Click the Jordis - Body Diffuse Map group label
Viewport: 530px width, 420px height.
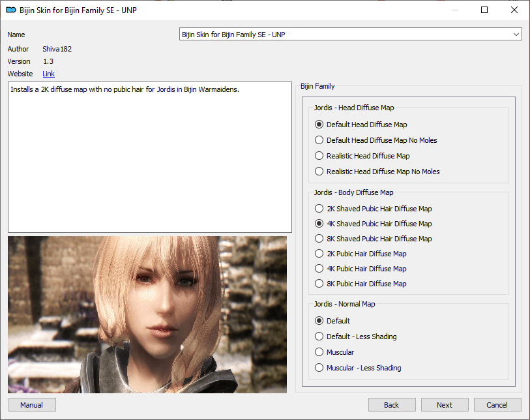(x=353, y=192)
